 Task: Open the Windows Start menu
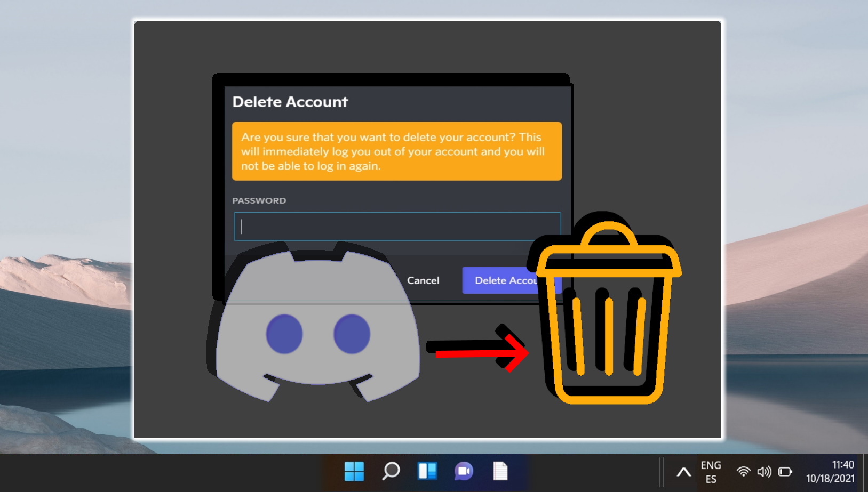coord(354,471)
